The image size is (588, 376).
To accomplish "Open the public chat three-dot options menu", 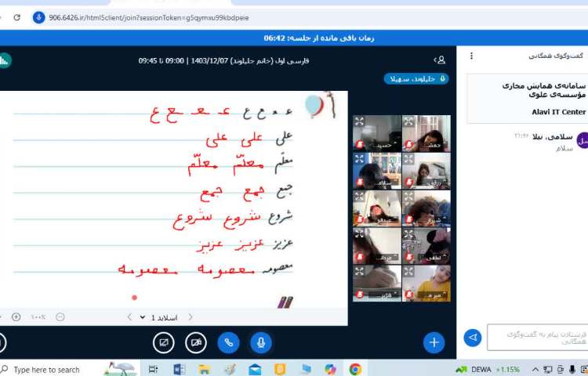I will point(471,56).
